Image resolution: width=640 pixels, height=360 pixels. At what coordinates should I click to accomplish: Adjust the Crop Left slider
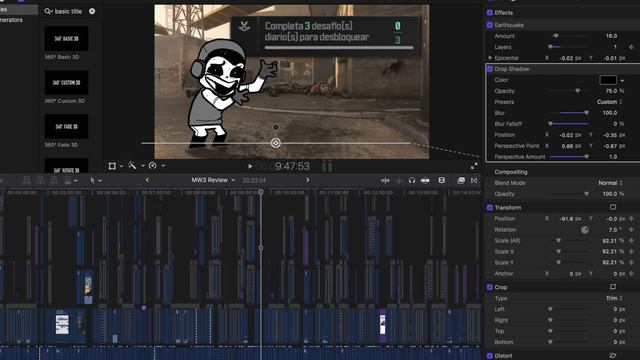tap(551, 309)
